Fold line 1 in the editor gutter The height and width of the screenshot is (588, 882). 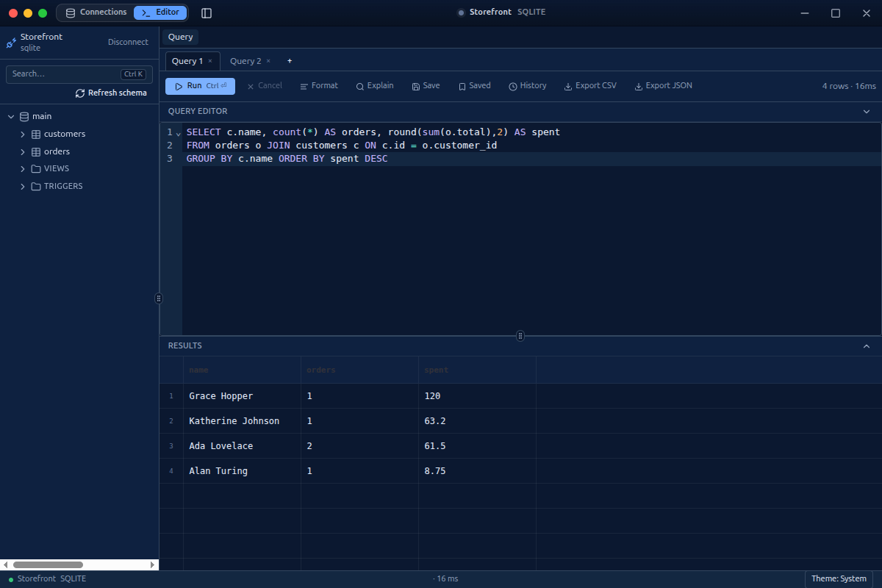click(178, 133)
